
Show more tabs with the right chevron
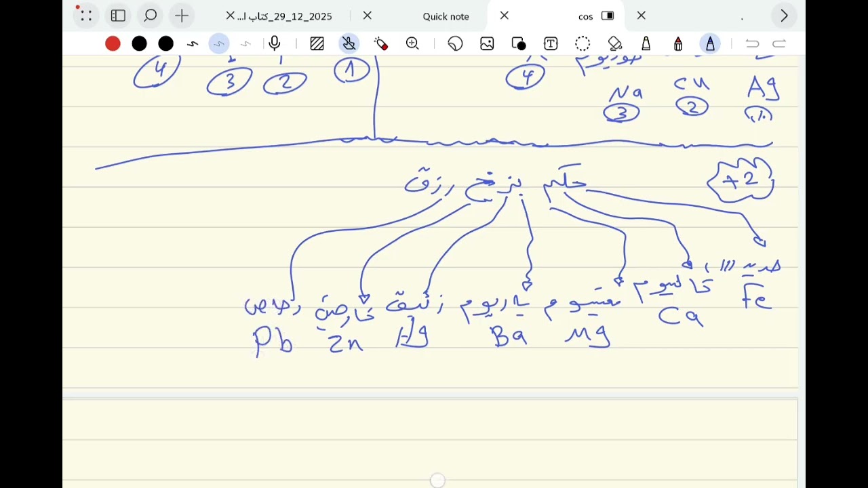[784, 16]
